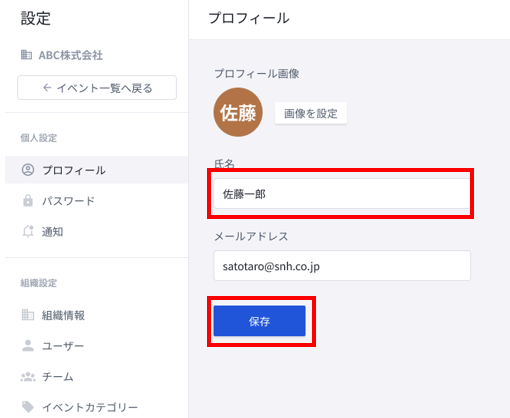The width and height of the screenshot is (510, 418).
Task: Click the team group icon
Action: [28, 377]
